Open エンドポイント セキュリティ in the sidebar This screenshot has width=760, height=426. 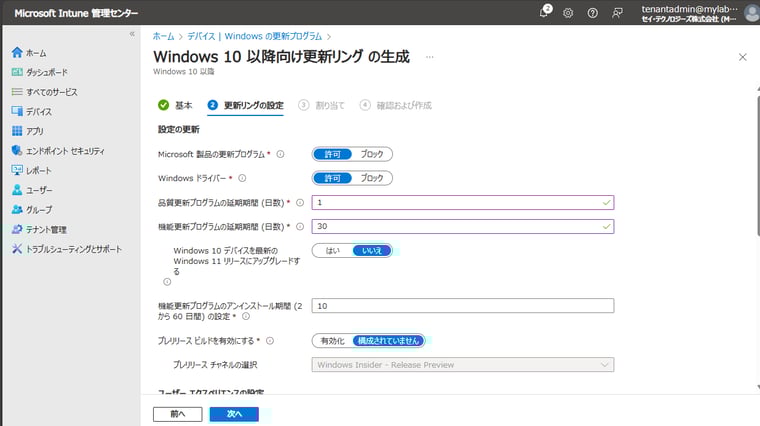tap(64, 150)
